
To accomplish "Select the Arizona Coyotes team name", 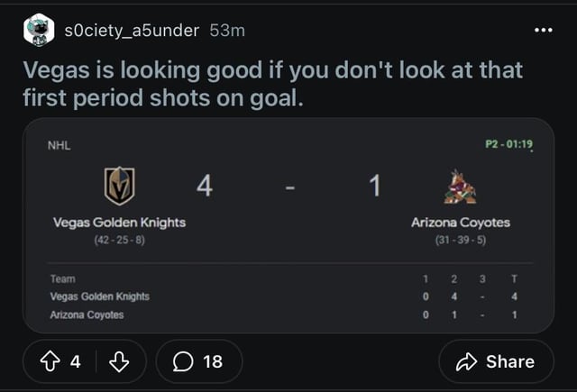I will [x=461, y=223].
